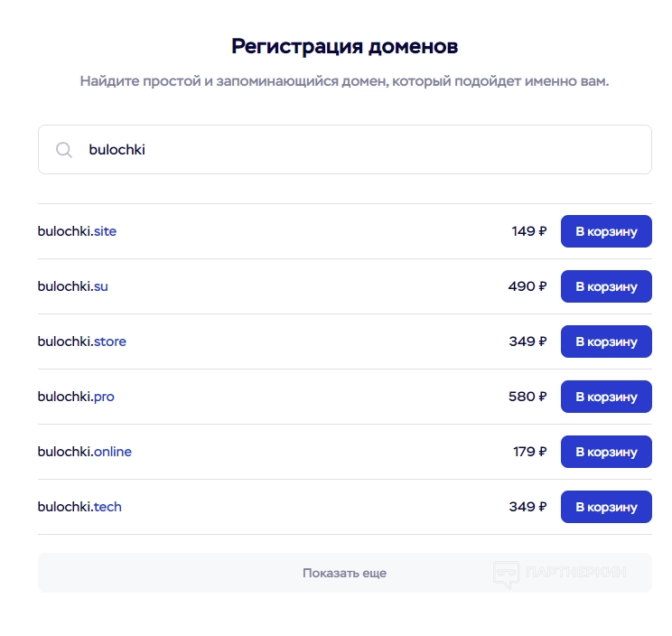Open the bulochki.store domain result
This screenshot has height=636, width=672.
[x=82, y=341]
